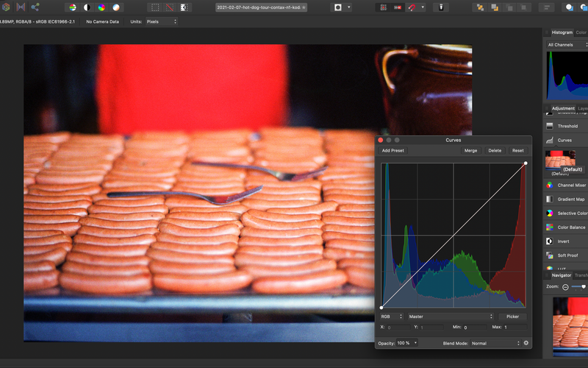Click the Move Forward One arrange icon
Image resolution: width=588 pixels, height=368 pixels.
pyautogui.click(x=509, y=7)
